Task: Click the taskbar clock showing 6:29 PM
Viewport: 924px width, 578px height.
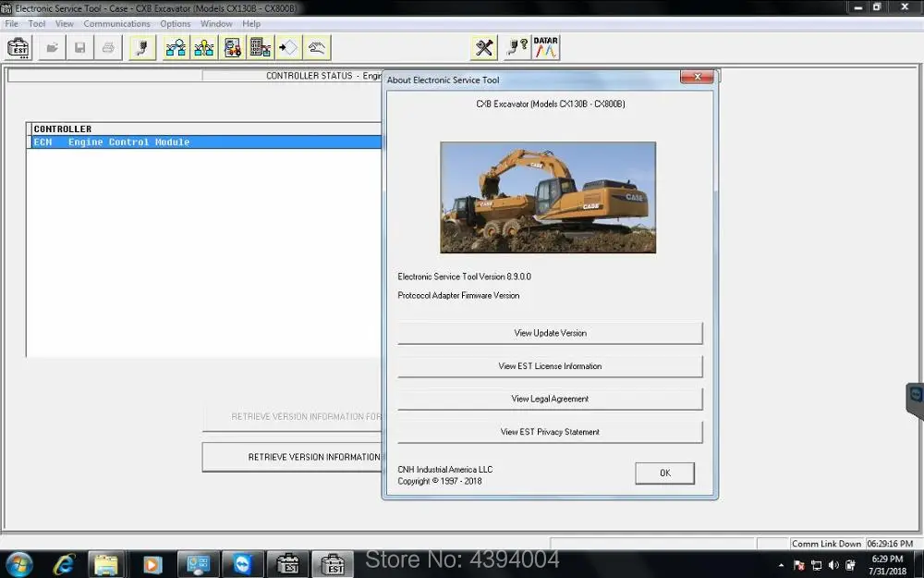Action: click(887, 565)
